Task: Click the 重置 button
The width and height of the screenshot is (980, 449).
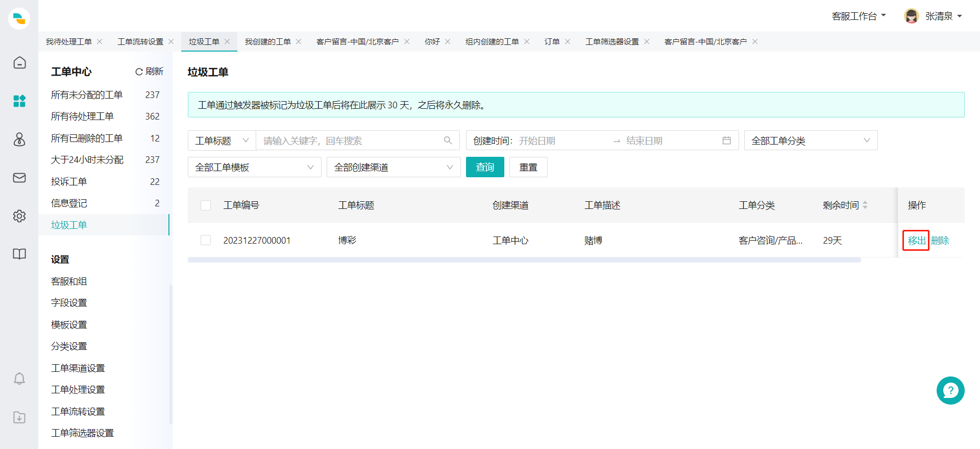Action: pyautogui.click(x=528, y=167)
